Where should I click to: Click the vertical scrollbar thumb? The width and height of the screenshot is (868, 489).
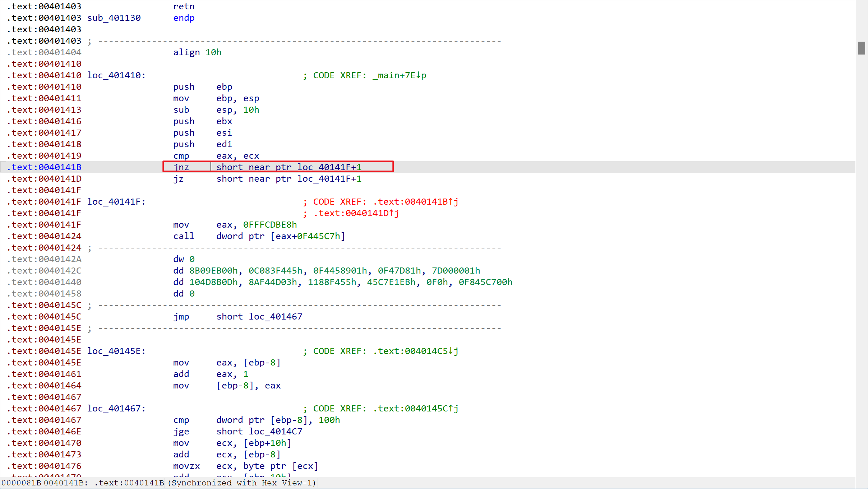(862, 48)
